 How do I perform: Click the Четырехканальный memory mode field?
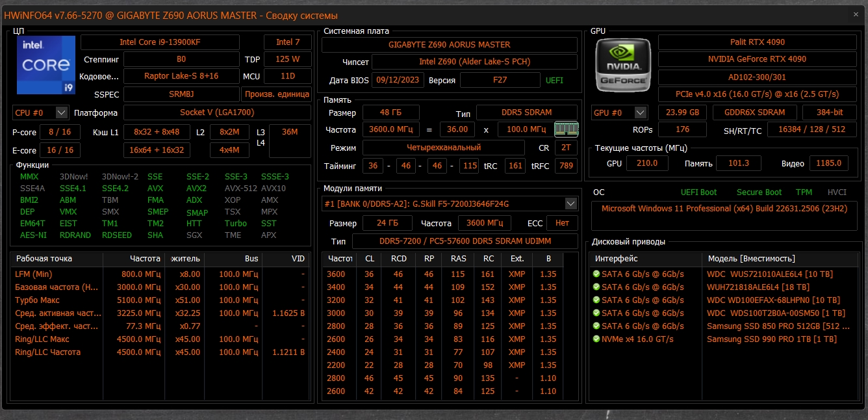point(443,148)
